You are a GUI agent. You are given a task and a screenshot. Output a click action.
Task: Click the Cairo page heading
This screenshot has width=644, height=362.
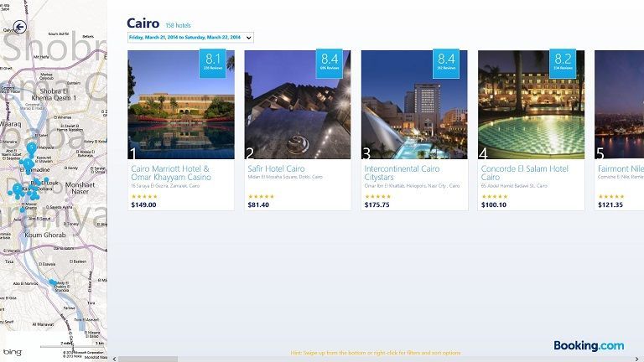point(143,23)
